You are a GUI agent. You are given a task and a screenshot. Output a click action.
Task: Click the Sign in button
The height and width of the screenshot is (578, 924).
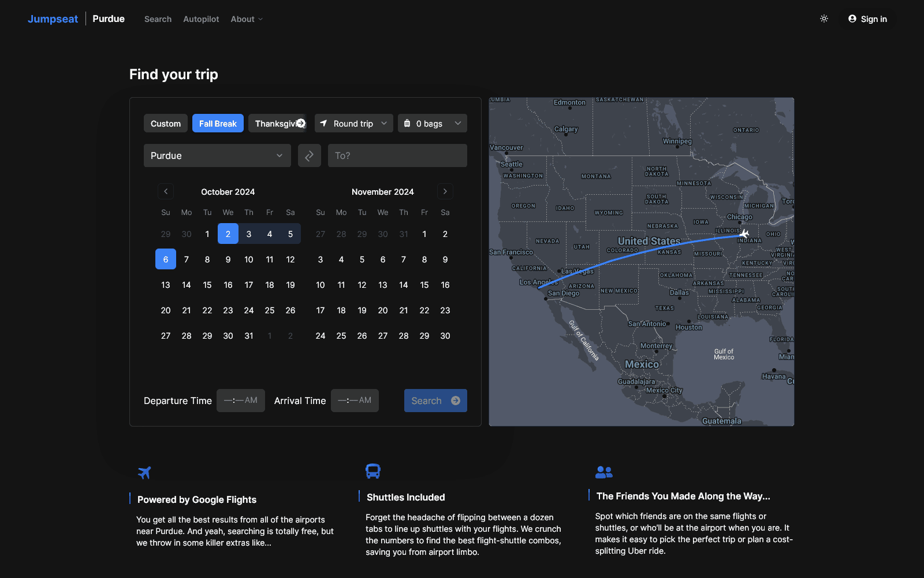pos(867,19)
